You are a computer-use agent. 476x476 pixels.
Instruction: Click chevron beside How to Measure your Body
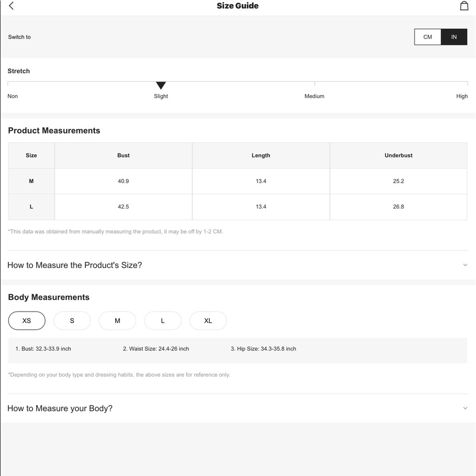[x=465, y=408]
